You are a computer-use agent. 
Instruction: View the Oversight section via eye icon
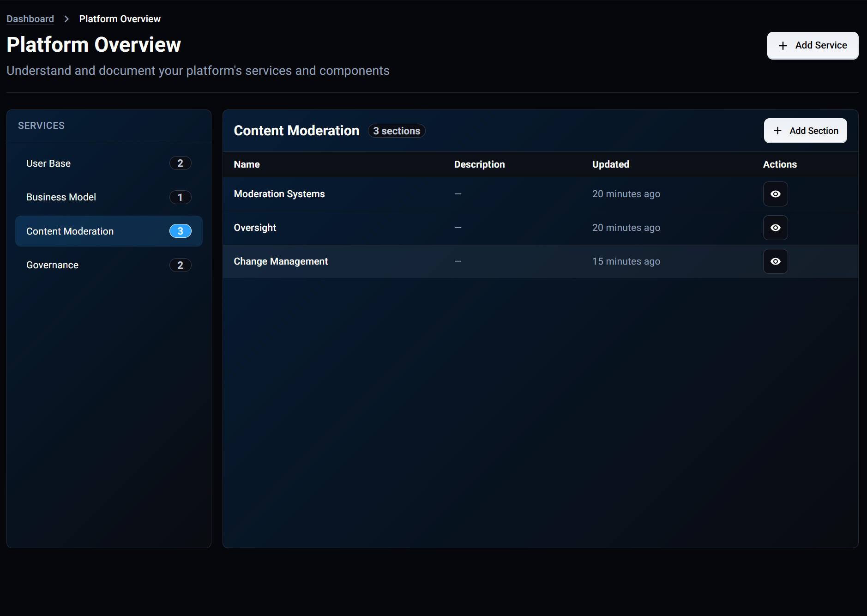(x=775, y=228)
